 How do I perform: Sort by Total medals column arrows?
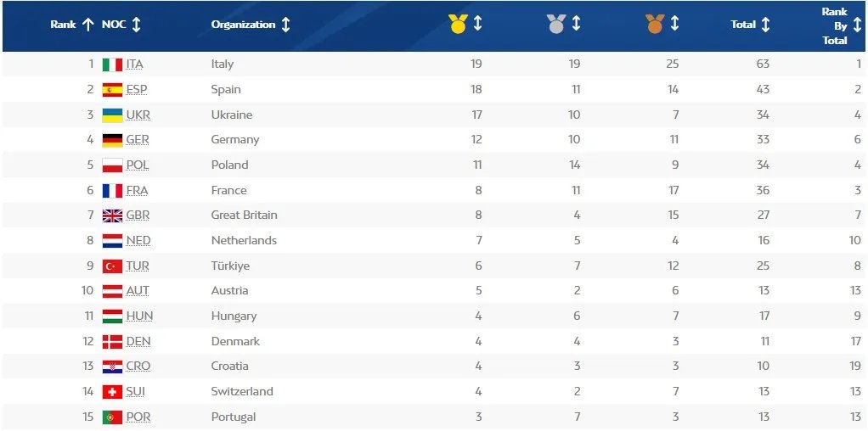tap(765, 25)
